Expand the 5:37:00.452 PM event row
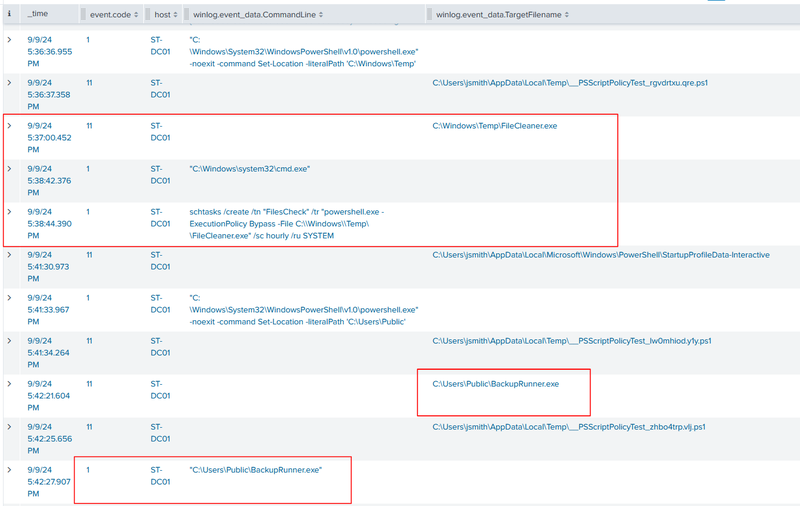 (x=9, y=125)
